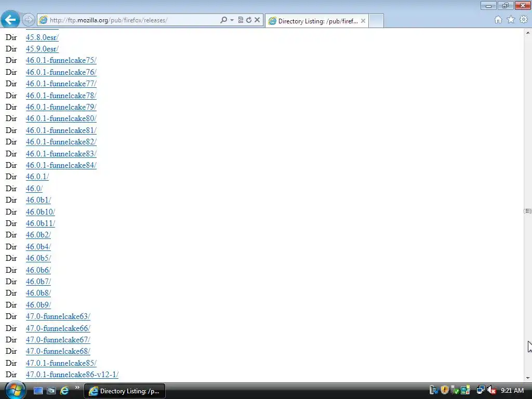Open 46.0.1-funnelcake80/ link
This screenshot has width=532, height=399.
[61, 119]
